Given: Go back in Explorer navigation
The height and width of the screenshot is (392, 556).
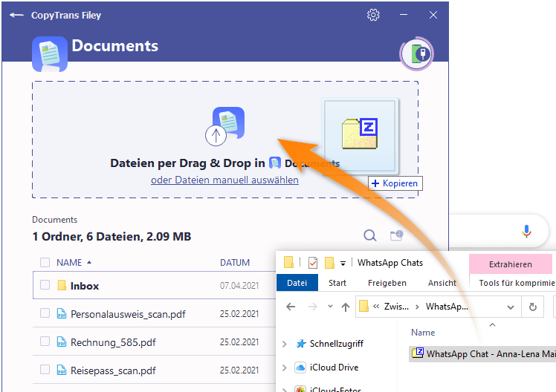Looking at the screenshot, I should [x=291, y=307].
